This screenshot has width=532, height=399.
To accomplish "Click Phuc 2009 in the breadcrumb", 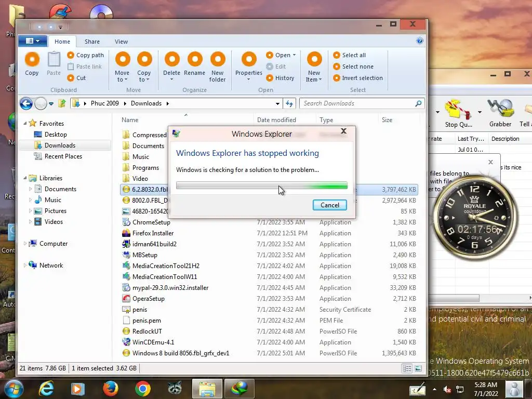I will 105,103.
